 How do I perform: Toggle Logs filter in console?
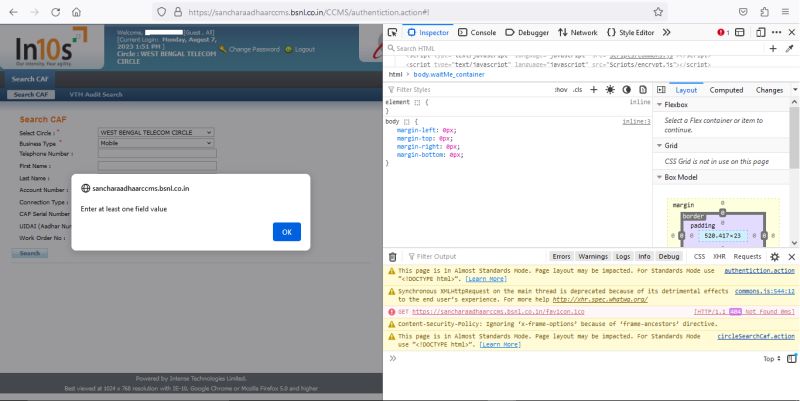click(x=622, y=256)
